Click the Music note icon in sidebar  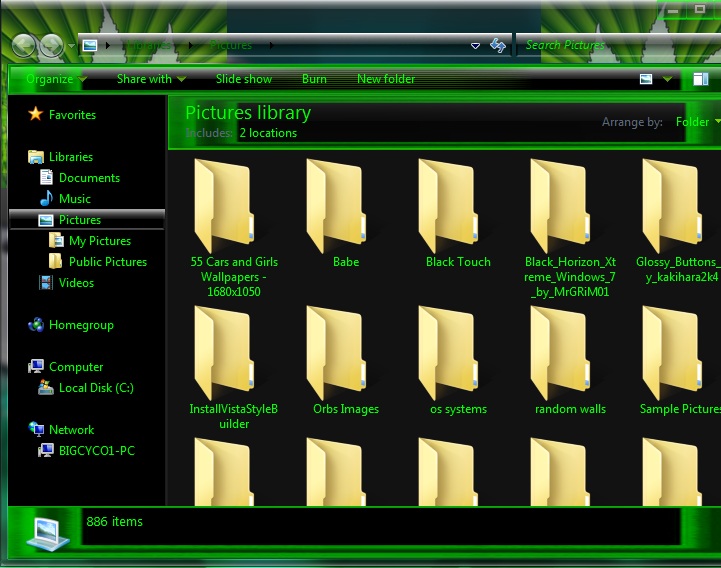click(46, 198)
